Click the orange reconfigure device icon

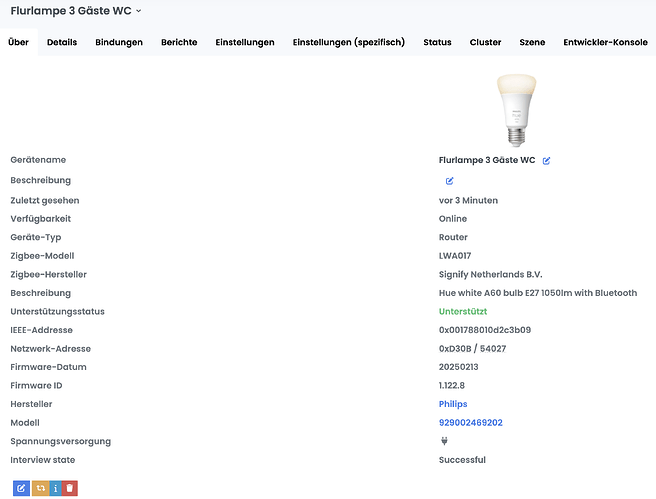tap(39, 488)
